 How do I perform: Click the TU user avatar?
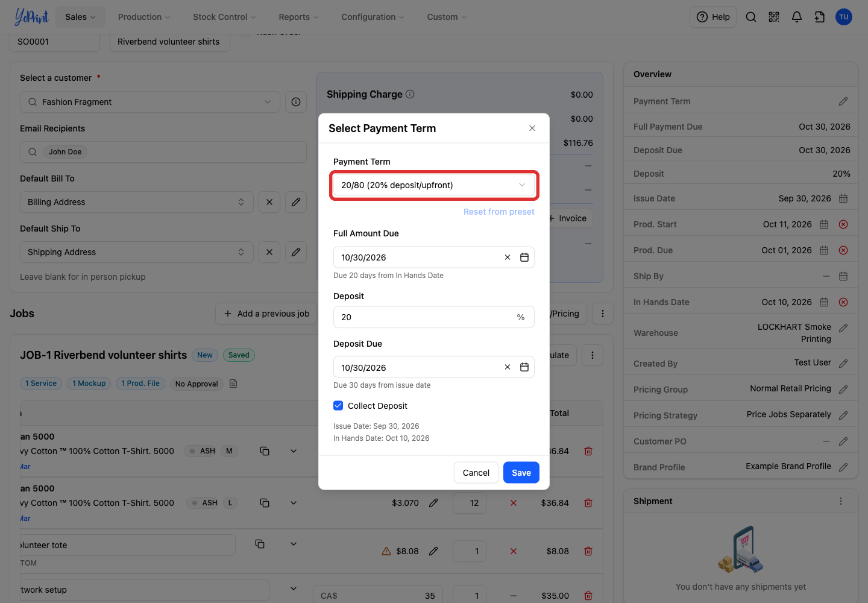844,17
